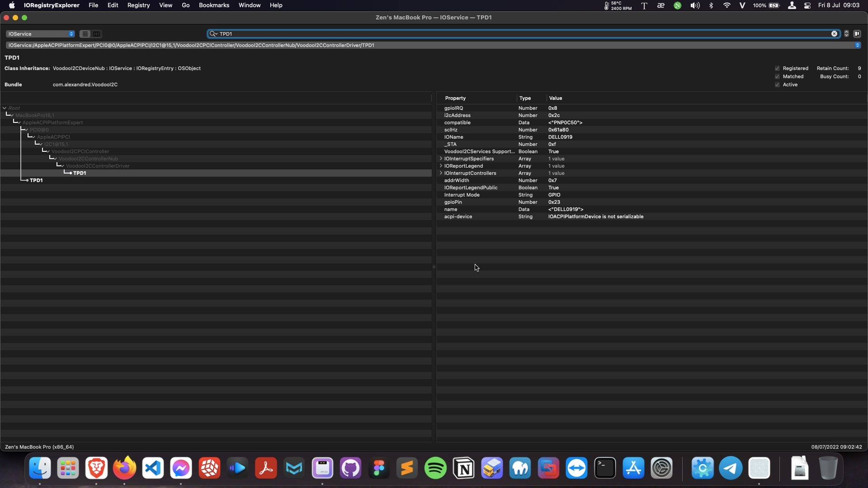Open Visual Studio Code in dock

[x=153, y=469]
